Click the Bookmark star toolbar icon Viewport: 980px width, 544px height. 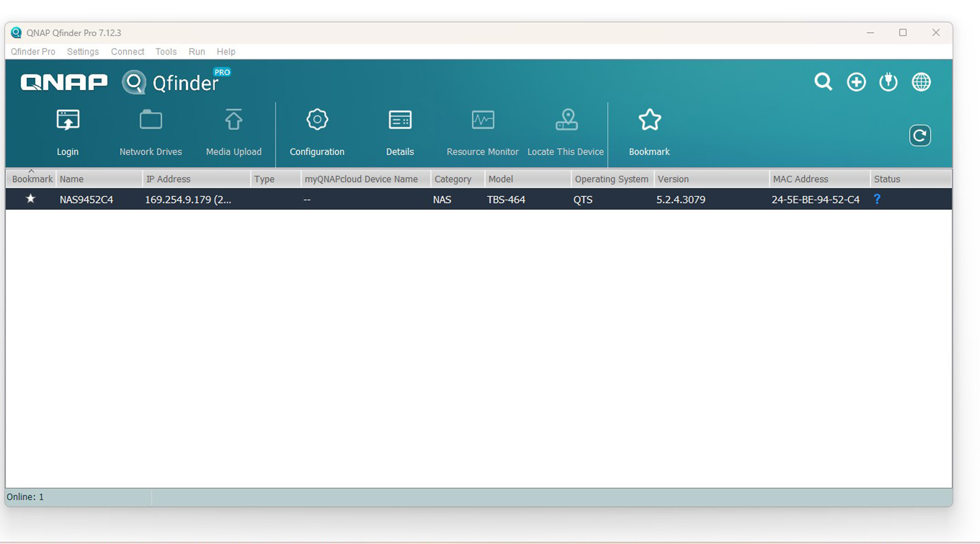[x=649, y=121]
